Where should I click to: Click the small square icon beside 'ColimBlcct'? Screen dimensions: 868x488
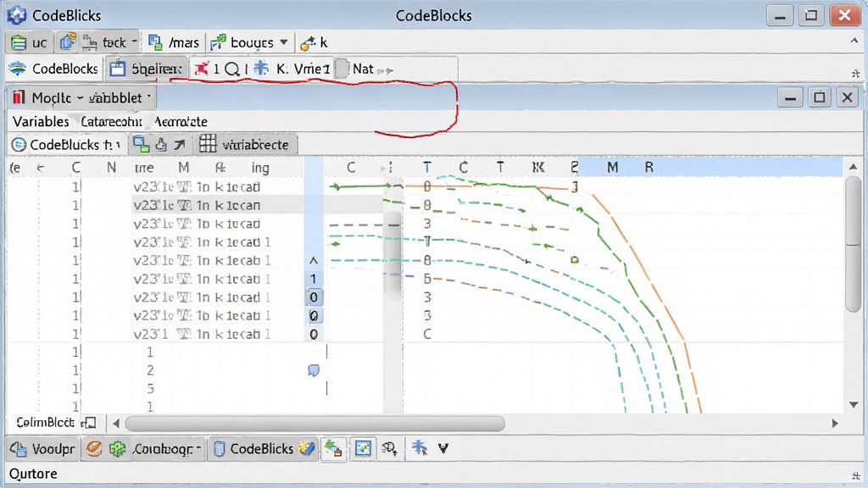[x=89, y=424]
